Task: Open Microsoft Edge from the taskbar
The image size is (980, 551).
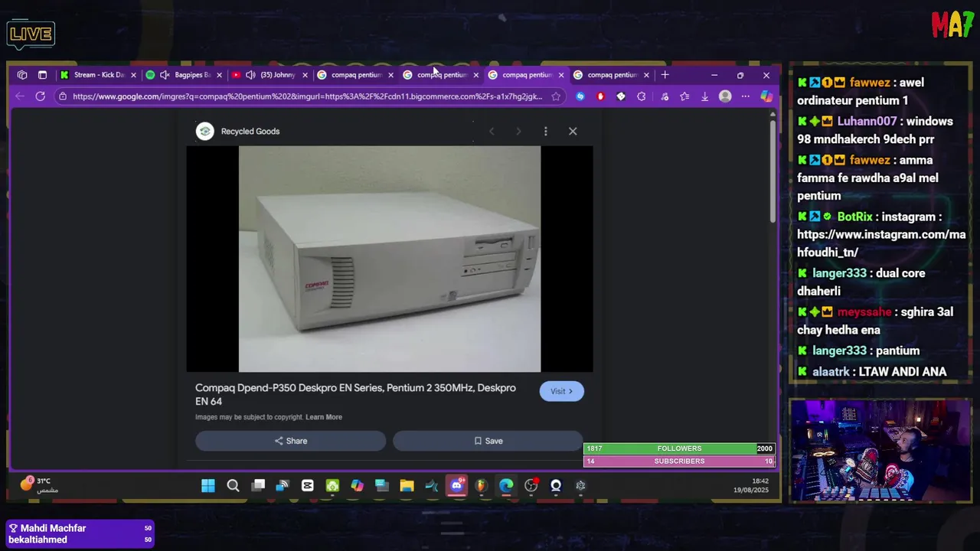Action: point(506,485)
